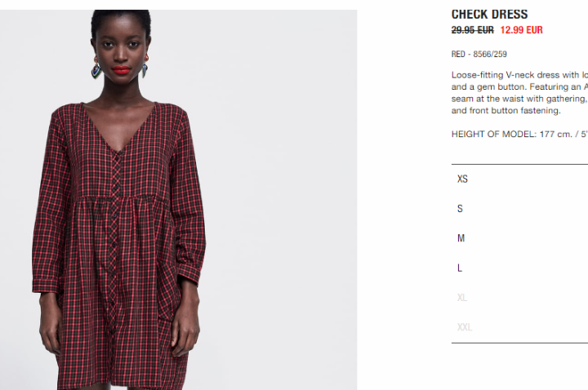Click the crossed-out 29.95 EUR price
The image size is (588, 390).
pos(473,30)
